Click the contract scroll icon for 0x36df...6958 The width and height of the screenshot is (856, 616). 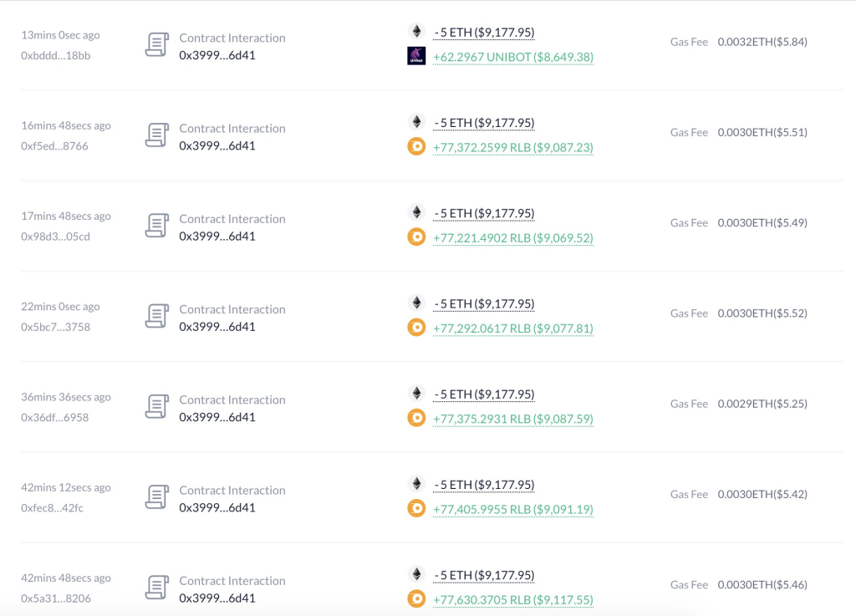[x=156, y=406]
